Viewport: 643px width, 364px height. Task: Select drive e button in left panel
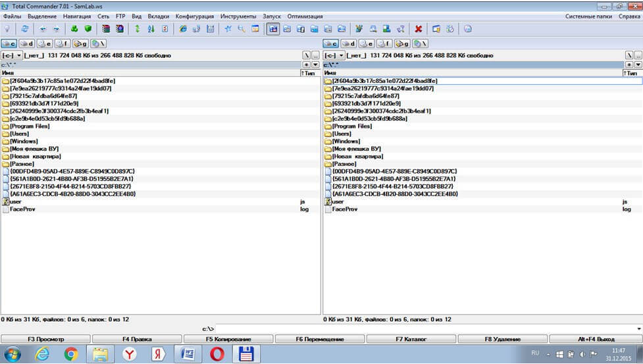45,43
